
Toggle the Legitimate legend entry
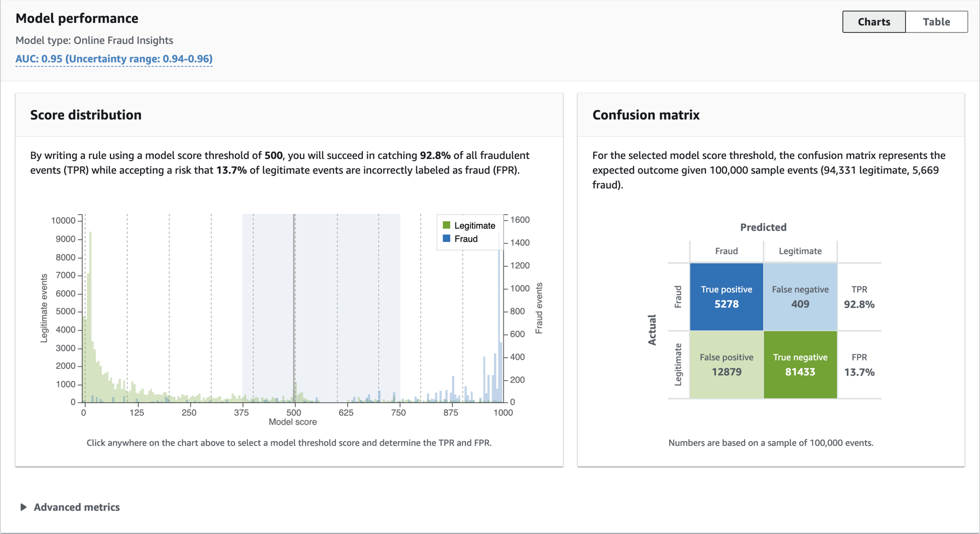click(x=474, y=225)
